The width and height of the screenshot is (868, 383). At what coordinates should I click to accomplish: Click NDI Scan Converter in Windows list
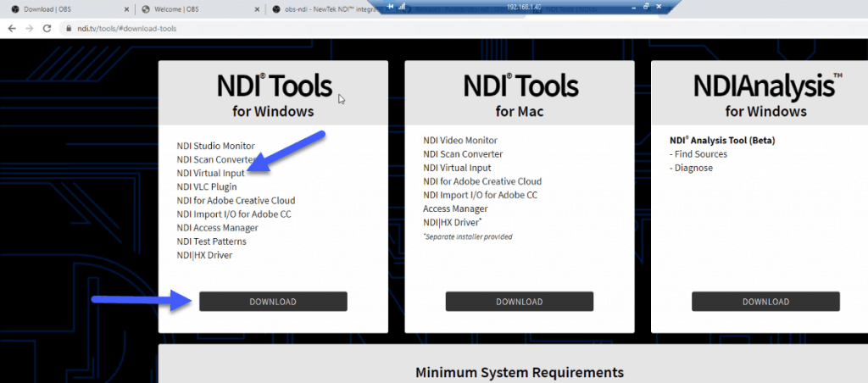pos(215,159)
